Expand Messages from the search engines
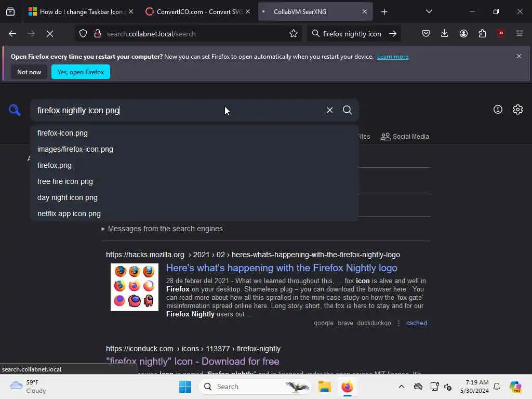532x399 pixels. tap(162, 229)
